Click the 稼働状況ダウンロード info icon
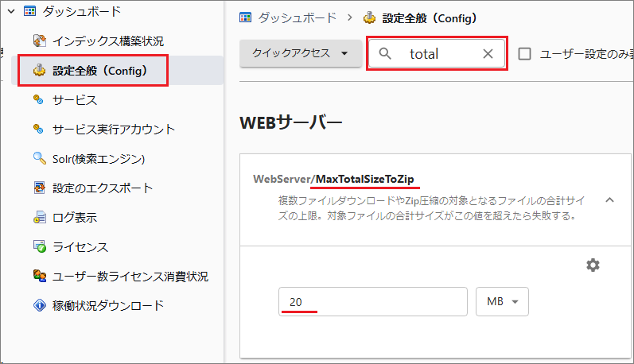Image resolution: width=634 pixels, height=364 pixels. pyautogui.click(x=39, y=305)
